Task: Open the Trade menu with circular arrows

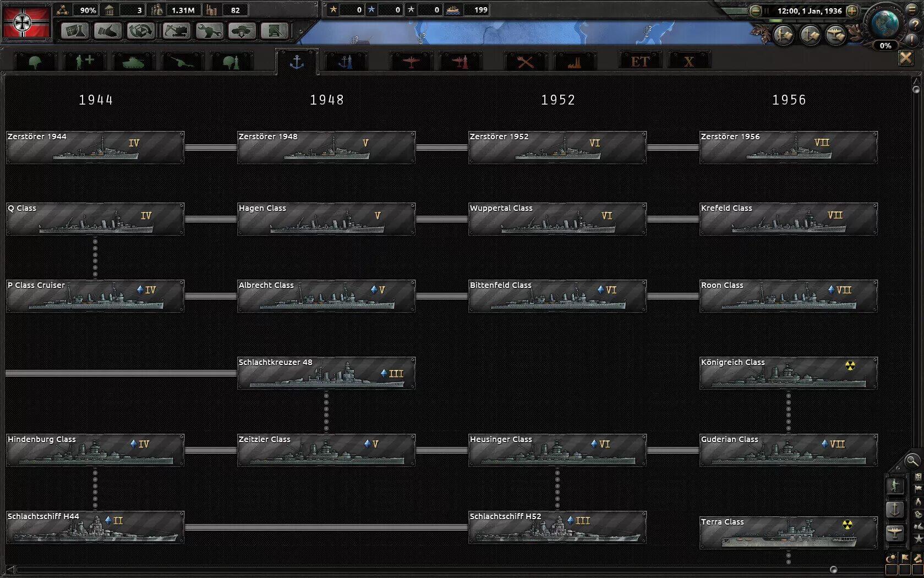Action: (140, 31)
